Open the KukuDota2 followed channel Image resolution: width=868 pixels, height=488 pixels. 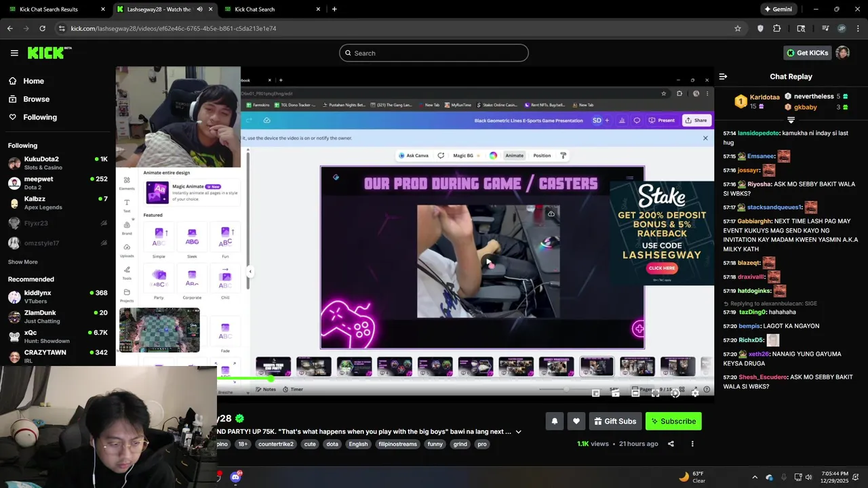tap(58, 163)
